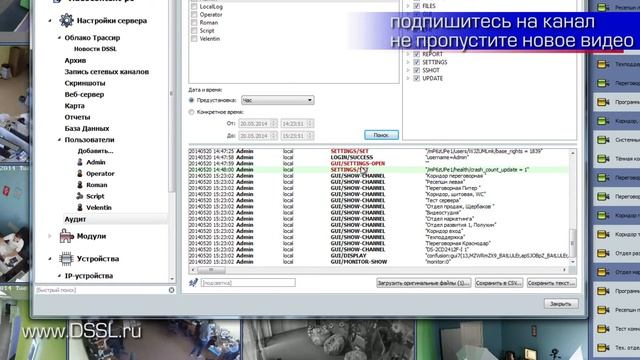Click the Поиск button
The height and width of the screenshot is (360, 640).
381,135
